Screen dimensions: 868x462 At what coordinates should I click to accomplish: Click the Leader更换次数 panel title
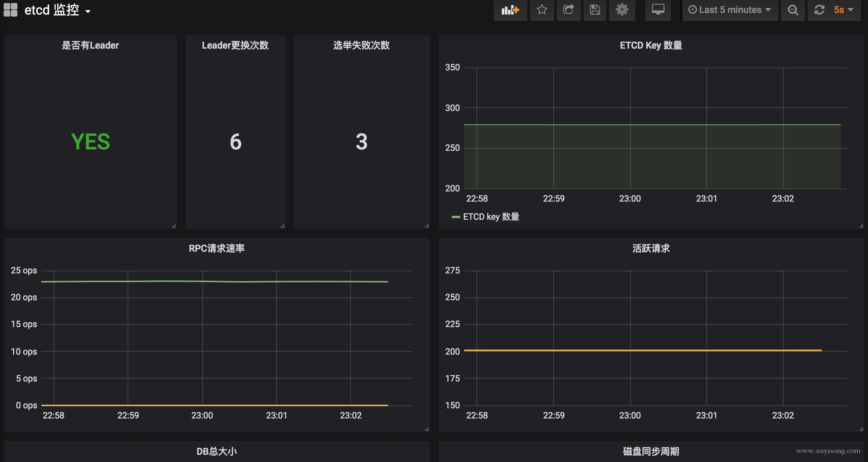point(235,45)
